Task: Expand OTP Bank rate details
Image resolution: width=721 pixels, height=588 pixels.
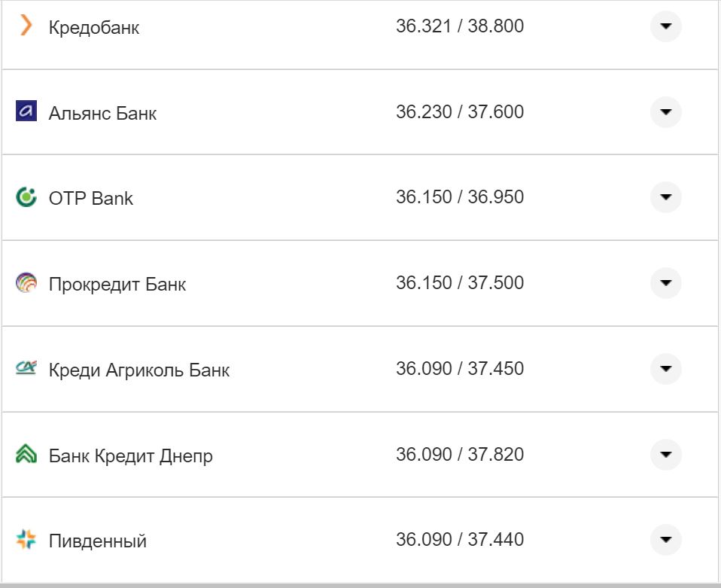Action: point(665,198)
